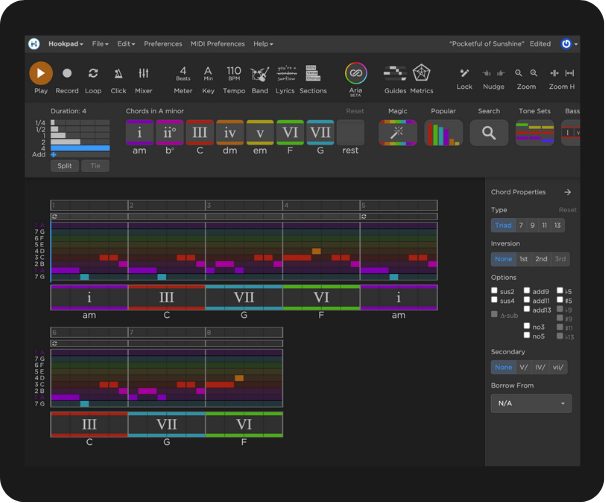The height and width of the screenshot is (503, 606).
Task: Enable the sus2 option checkbox
Action: coord(495,291)
